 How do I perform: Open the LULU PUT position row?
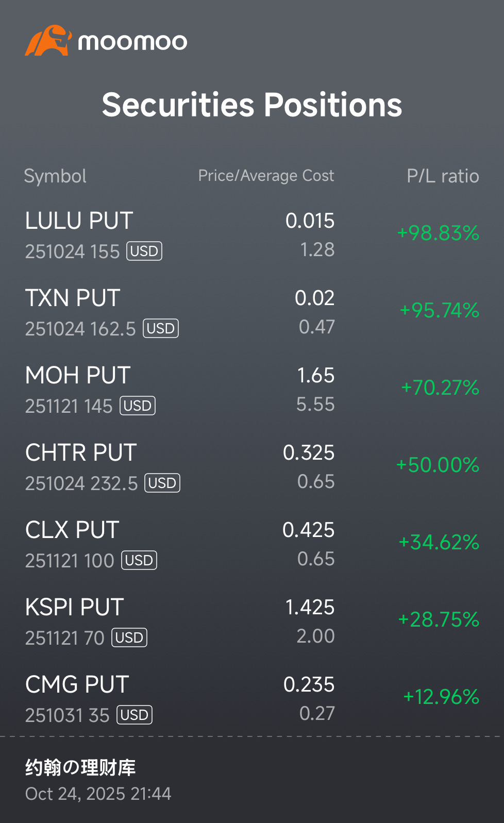click(252, 234)
